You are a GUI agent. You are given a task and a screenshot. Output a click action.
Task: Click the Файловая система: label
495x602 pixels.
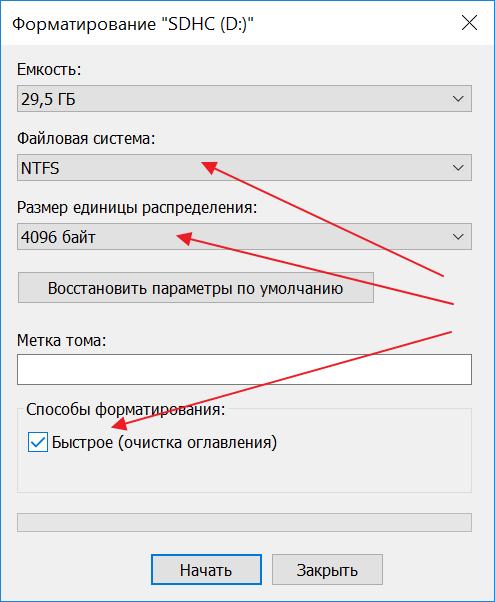(86, 139)
